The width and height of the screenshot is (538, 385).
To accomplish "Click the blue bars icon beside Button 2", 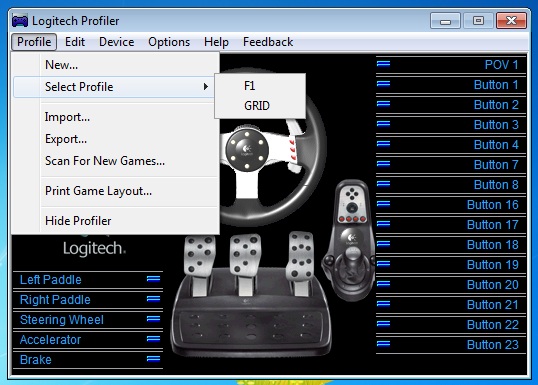I will click(x=383, y=103).
